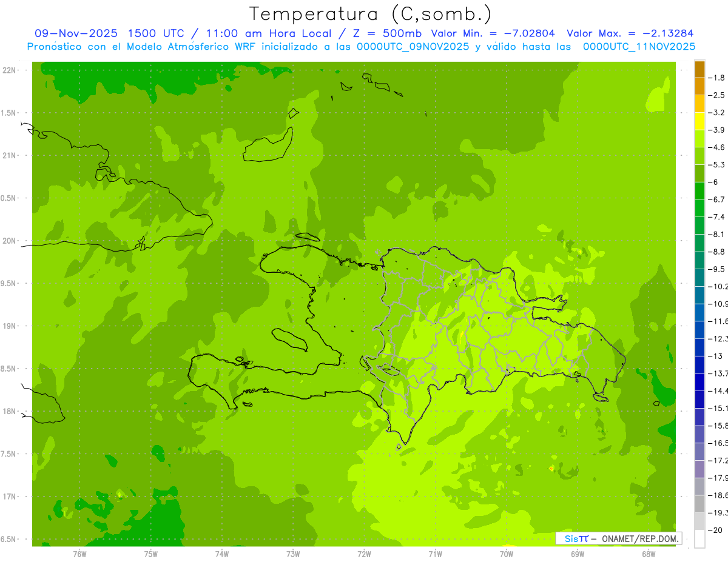
Task: Click the "19N" latitude label
Action: pos(10,326)
